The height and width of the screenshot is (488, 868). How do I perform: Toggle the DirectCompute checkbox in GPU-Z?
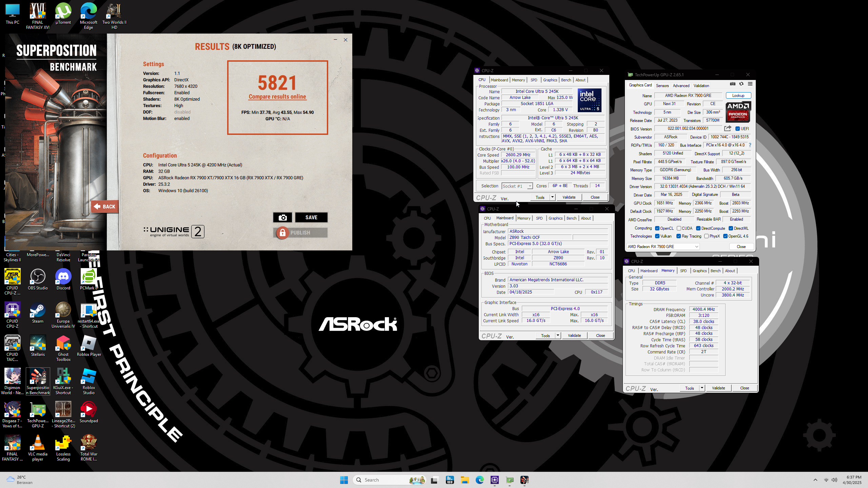(x=698, y=228)
